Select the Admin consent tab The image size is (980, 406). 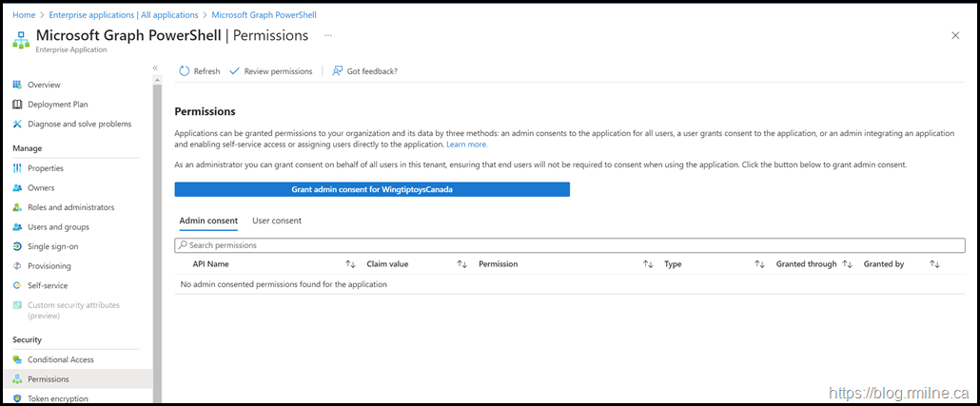208,221
